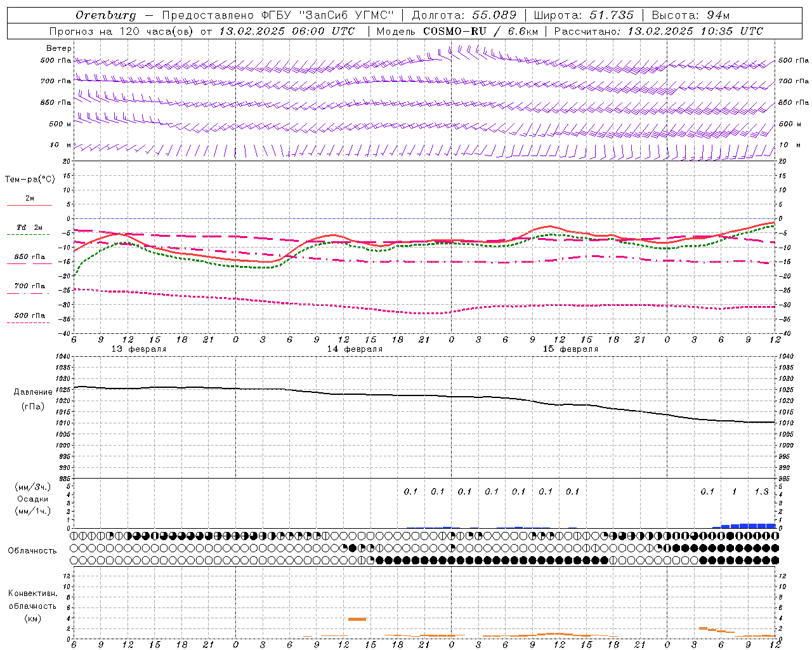Viewport: 812px width, 650px height.
Task: Click the Широта: 51.735 value
Action: (584, 15)
